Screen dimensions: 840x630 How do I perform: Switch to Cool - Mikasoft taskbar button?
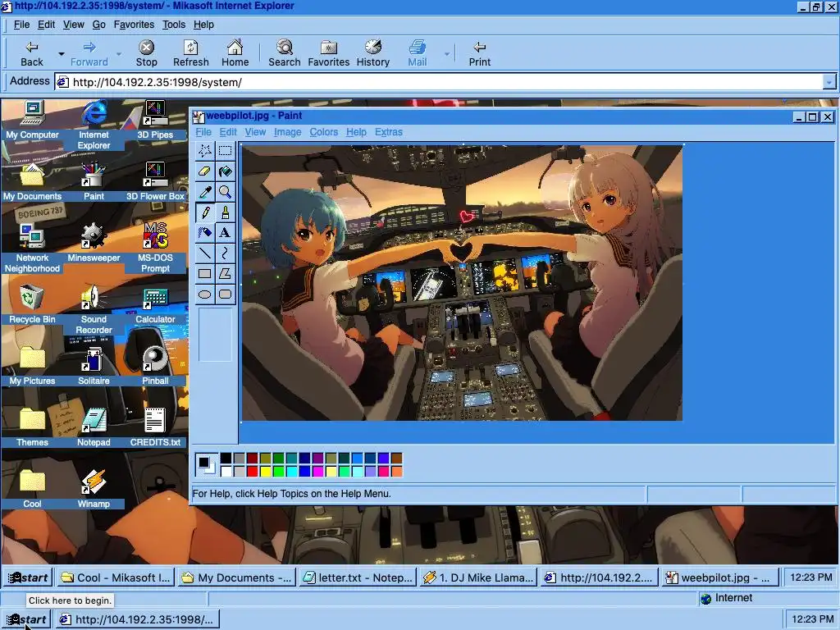tap(115, 577)
